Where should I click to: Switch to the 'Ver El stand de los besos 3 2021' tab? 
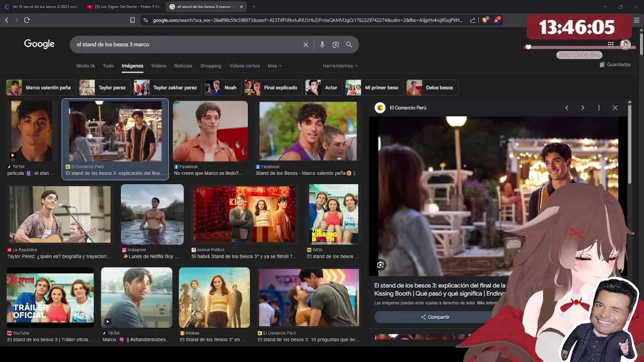(x=40, y=7)
